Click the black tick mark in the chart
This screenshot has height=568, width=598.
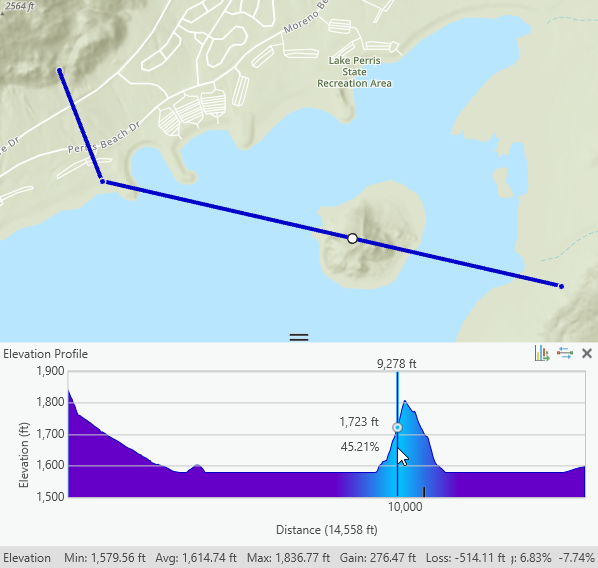coord(424,492)
